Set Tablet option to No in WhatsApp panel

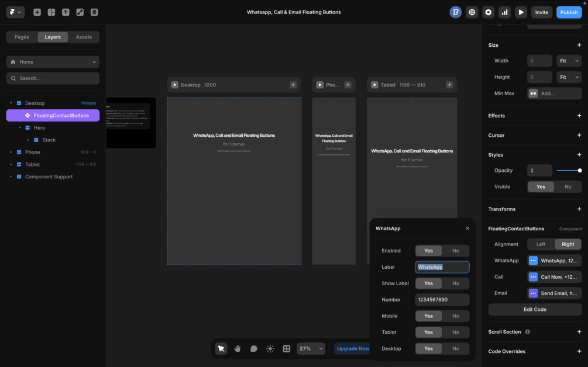[456, 333]
